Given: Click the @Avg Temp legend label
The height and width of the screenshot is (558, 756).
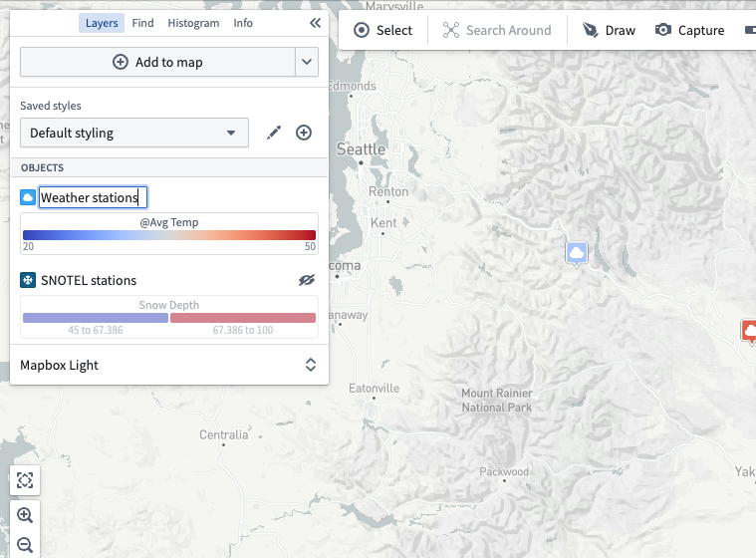Looking at the screenshot, I should point(169,222).
